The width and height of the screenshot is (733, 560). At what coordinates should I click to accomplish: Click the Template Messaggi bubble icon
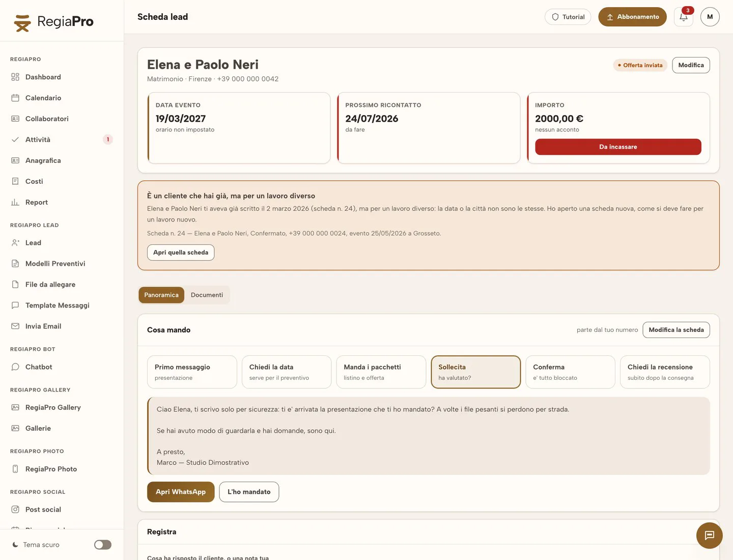15,305
